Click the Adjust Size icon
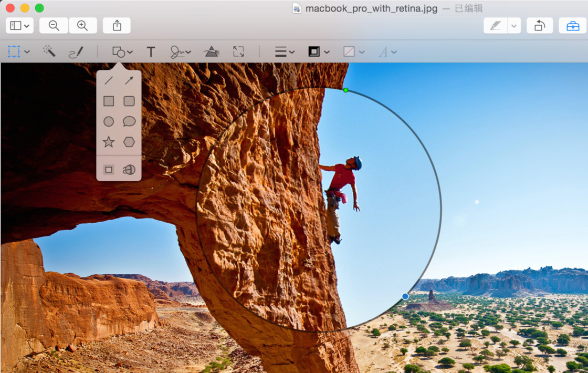The width and height of the screenshot is (588, 373). point(238,51)
